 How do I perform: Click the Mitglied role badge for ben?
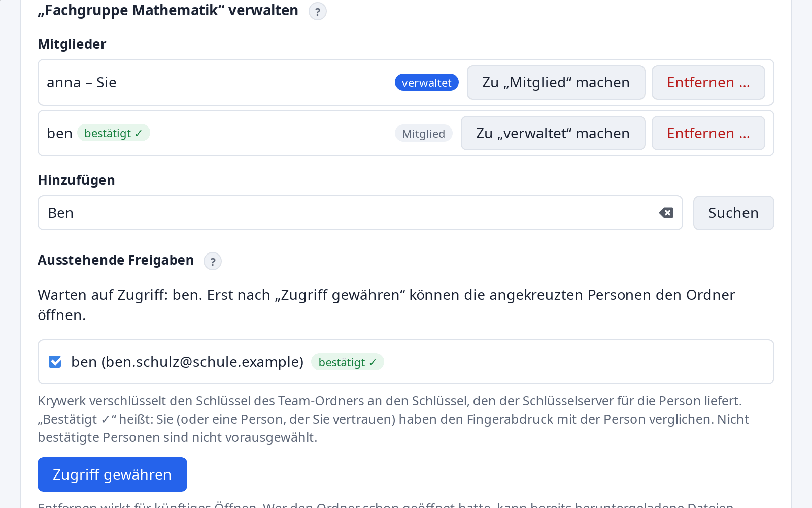(423, 133)
